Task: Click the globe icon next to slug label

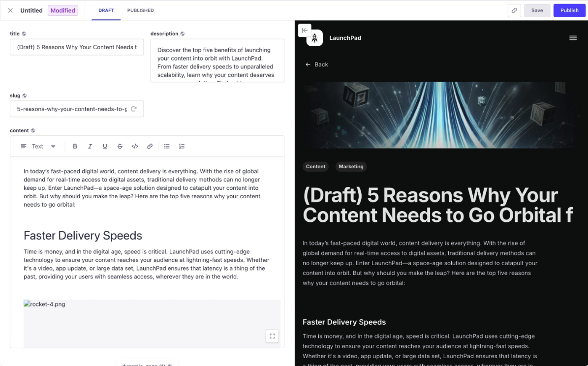Action: (25, 95)
